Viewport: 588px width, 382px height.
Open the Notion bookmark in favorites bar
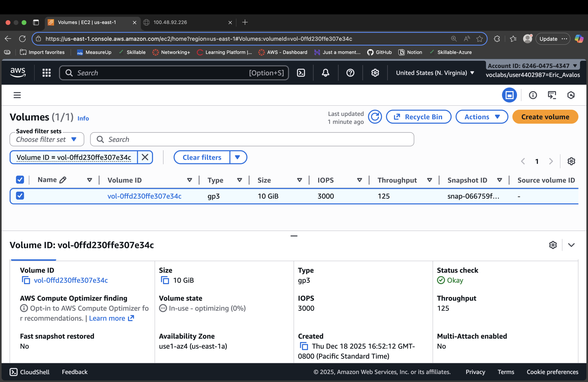point(410,52)
